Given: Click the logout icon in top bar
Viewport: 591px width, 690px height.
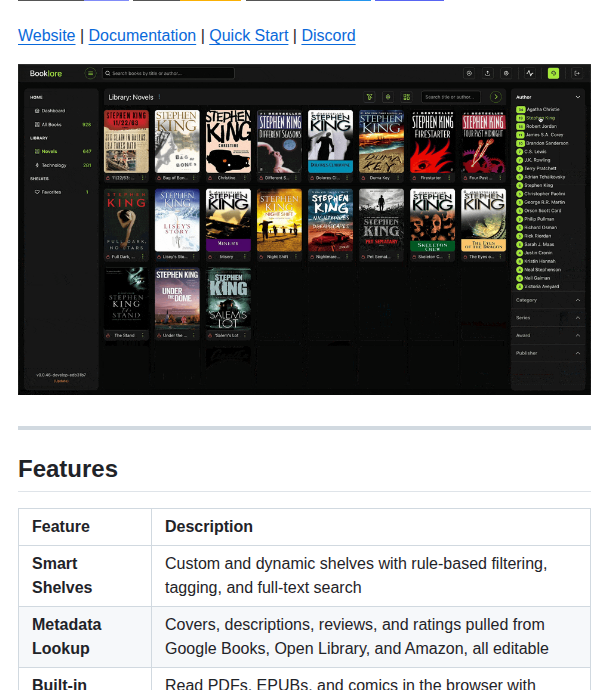Looking at the screenshot, I should tap(577, 73).
